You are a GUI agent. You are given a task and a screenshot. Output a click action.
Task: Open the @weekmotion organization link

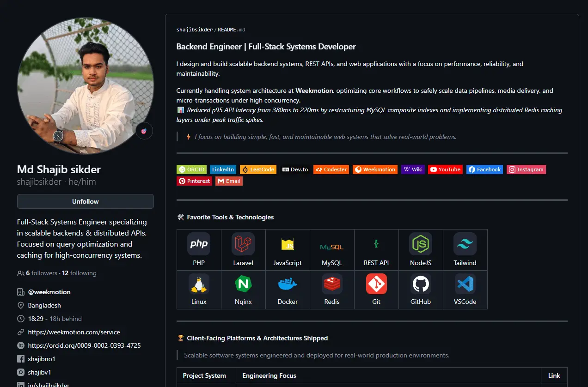click(x=49, y=292)
